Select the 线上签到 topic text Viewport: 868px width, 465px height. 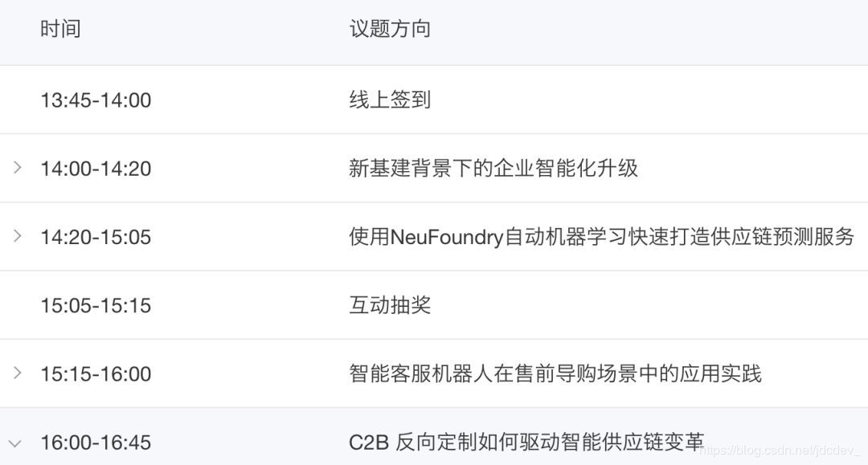coord(390,100)
